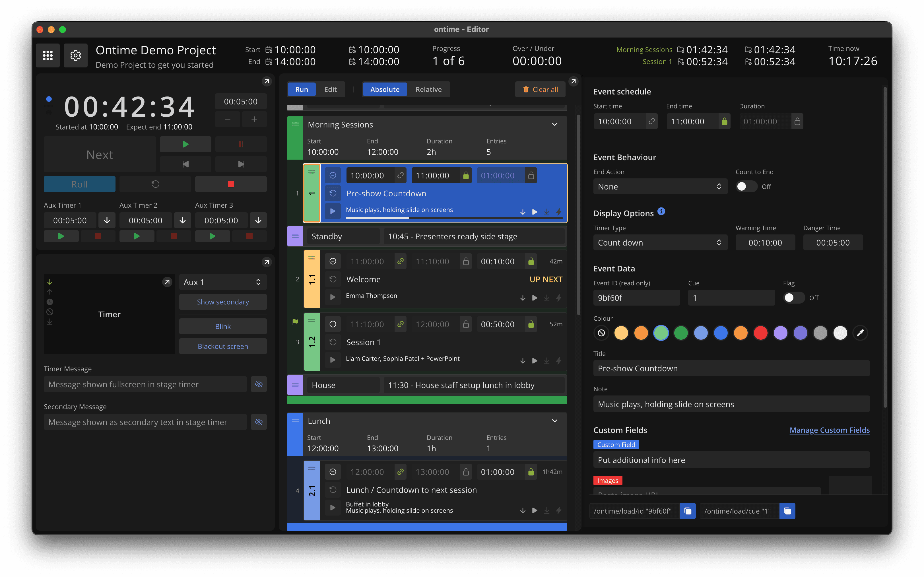Pick a custom colour with the eyedropper
Screen dimensions: 924x577
point(860,333)
